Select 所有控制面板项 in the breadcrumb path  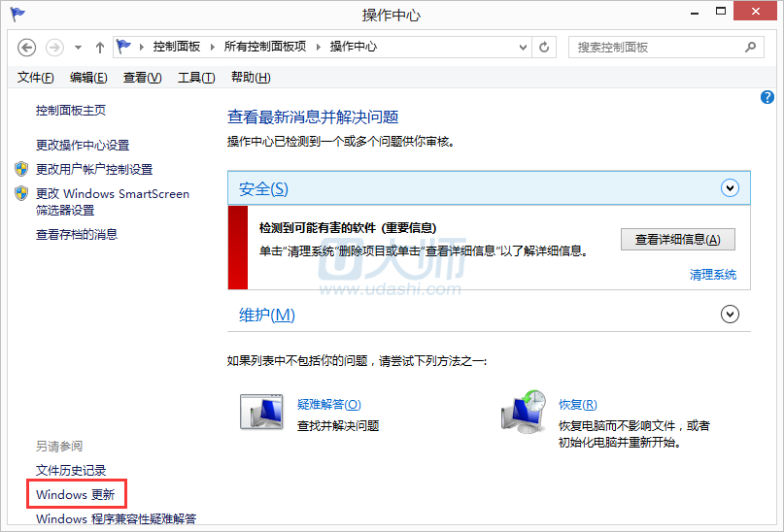pyautogui.click(x=265, y=47)
